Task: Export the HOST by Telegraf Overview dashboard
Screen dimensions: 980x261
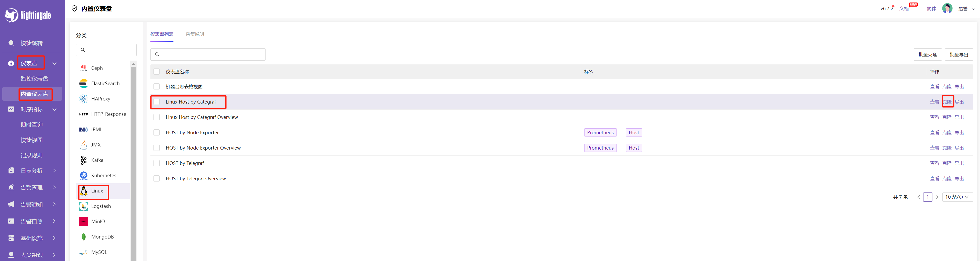Action: (959, 179)
